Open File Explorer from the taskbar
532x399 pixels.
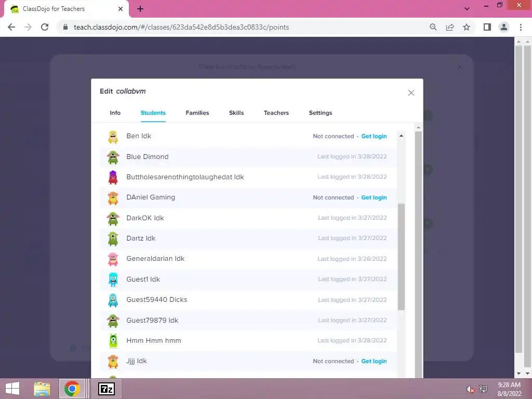coord(42,389)
